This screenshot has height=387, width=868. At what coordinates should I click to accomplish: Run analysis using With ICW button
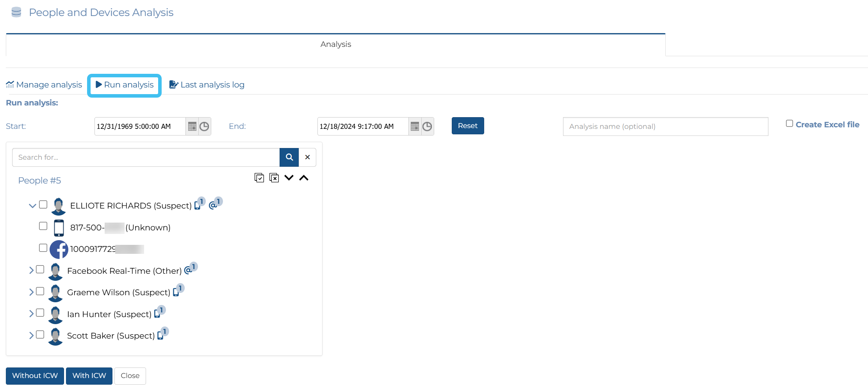pos(89,376)
